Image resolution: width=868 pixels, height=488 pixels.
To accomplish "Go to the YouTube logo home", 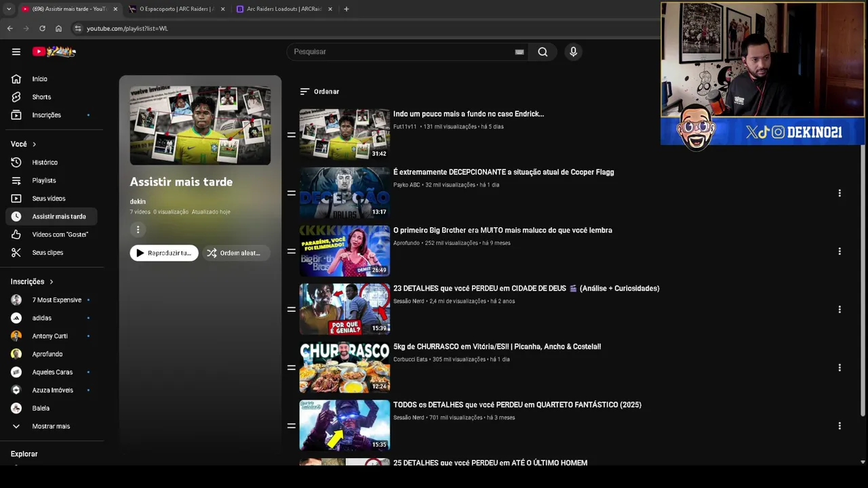I will pyautogui.click(x=54, y=52).
